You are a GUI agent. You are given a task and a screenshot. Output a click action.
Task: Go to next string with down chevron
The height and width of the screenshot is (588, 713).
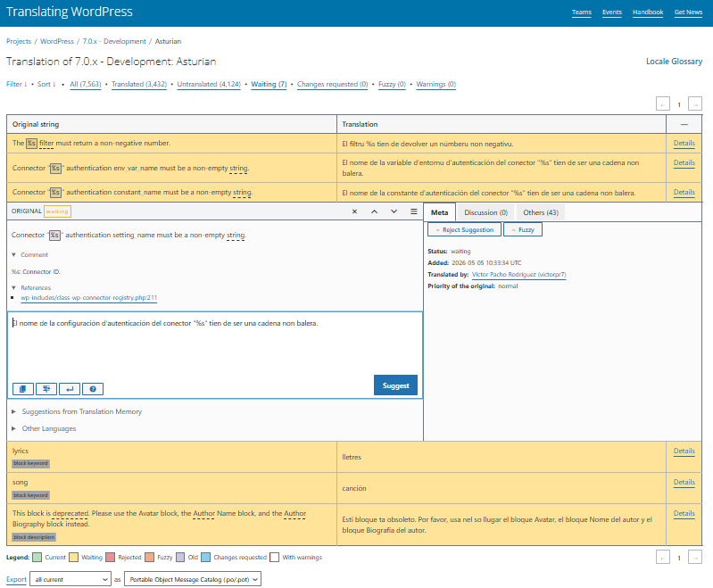pos(394,211)
